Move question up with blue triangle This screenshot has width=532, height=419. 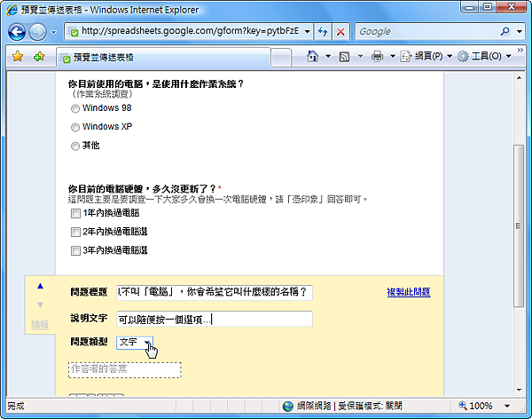click(x=41, y=286)
